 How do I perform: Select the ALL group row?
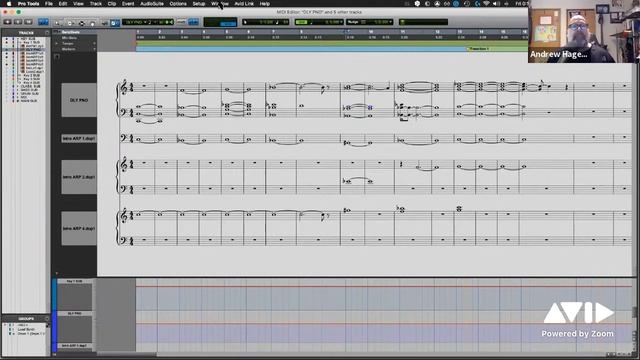[24, 325]
